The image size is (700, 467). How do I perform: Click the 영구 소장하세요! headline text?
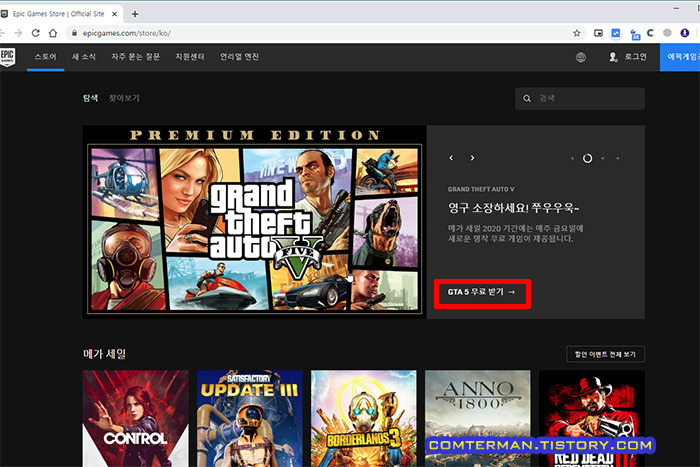[513, 208]
